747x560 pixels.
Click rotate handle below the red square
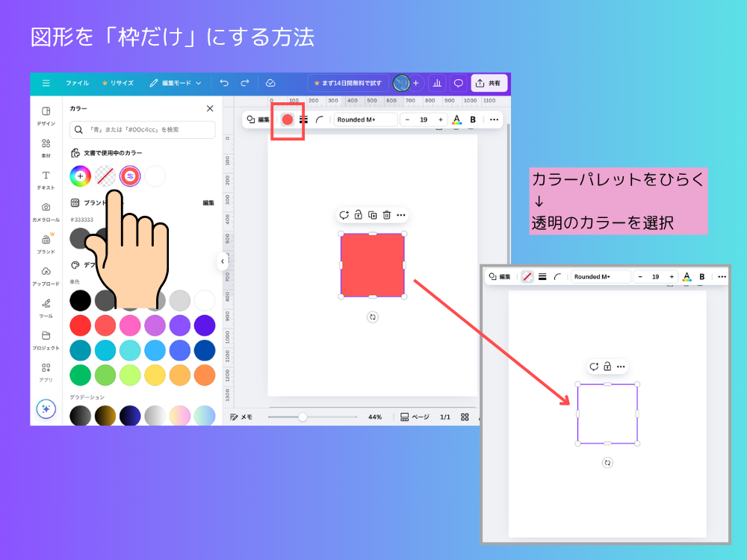[x=373, y=317]
